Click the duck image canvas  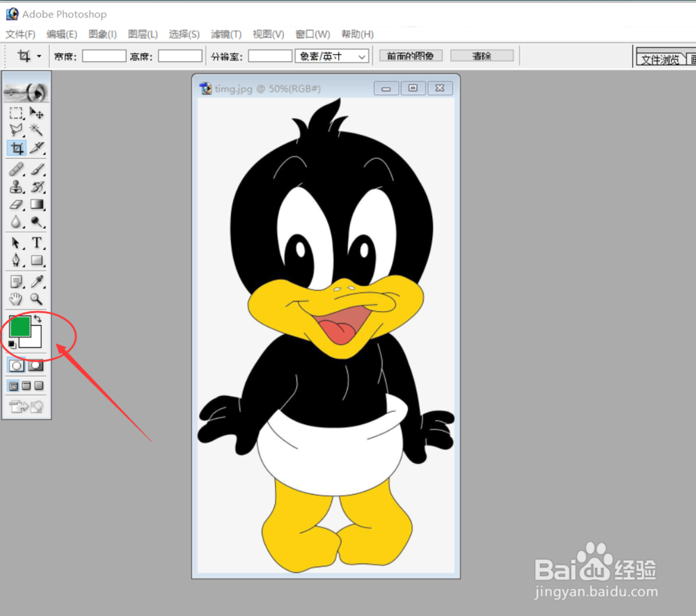point(326,335)
